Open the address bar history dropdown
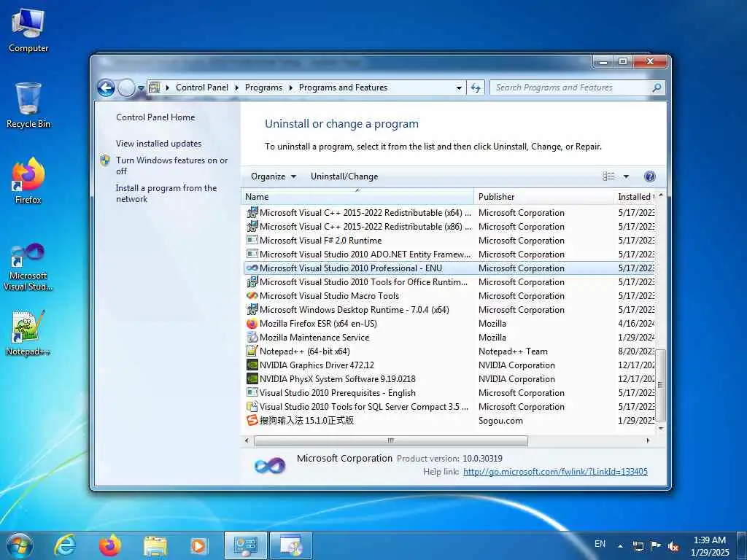747x560 pixels. (x=459, y=88)
